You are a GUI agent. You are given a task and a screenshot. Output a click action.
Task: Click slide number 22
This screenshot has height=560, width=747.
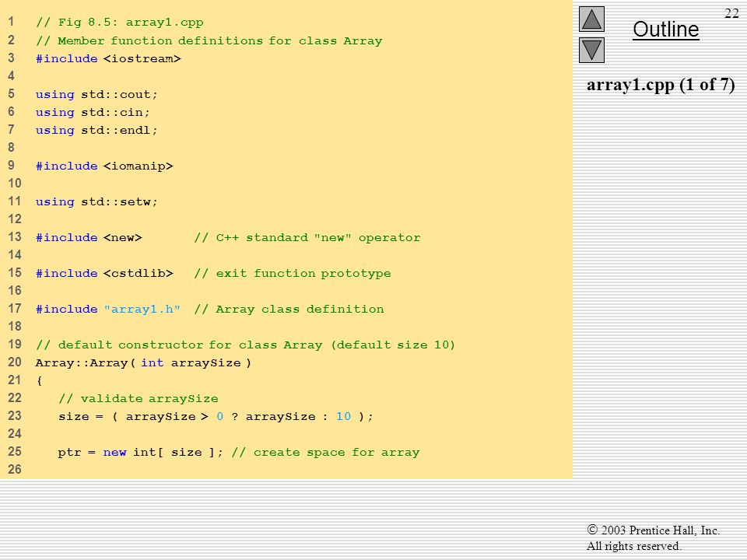731,13
